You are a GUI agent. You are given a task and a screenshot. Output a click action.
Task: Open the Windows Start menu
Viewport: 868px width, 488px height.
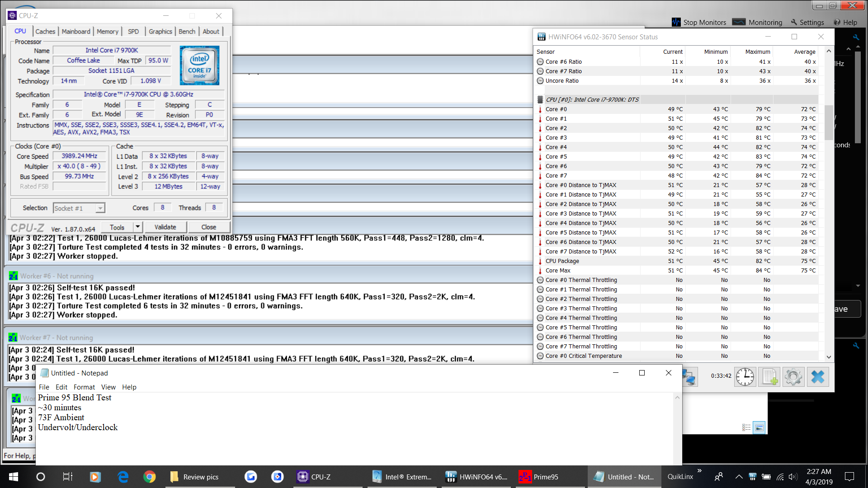click(14, 477)
